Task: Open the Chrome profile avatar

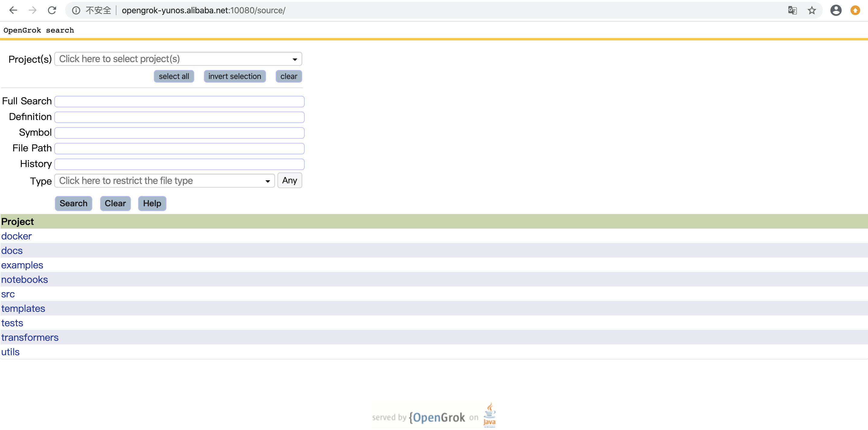Action: pyautogui.click(x=836, y=11)
